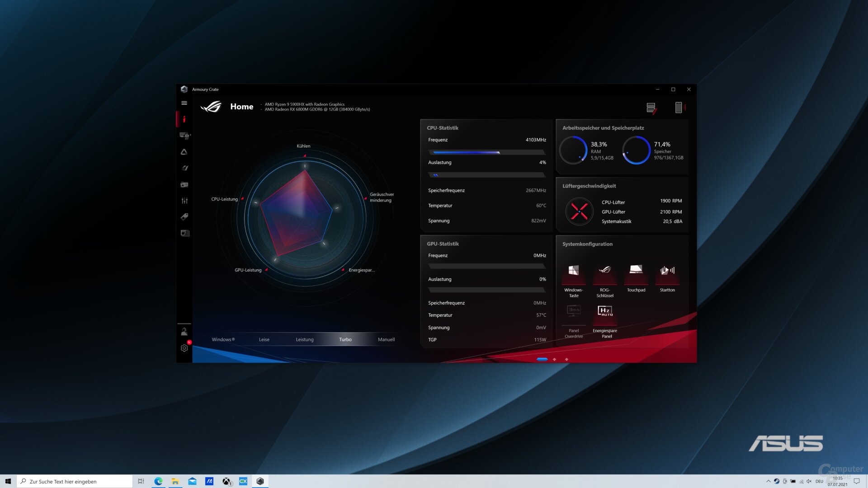868x488 pixels.
Task: Click the Steam tray icon
Action: click(x=776, y=481)
